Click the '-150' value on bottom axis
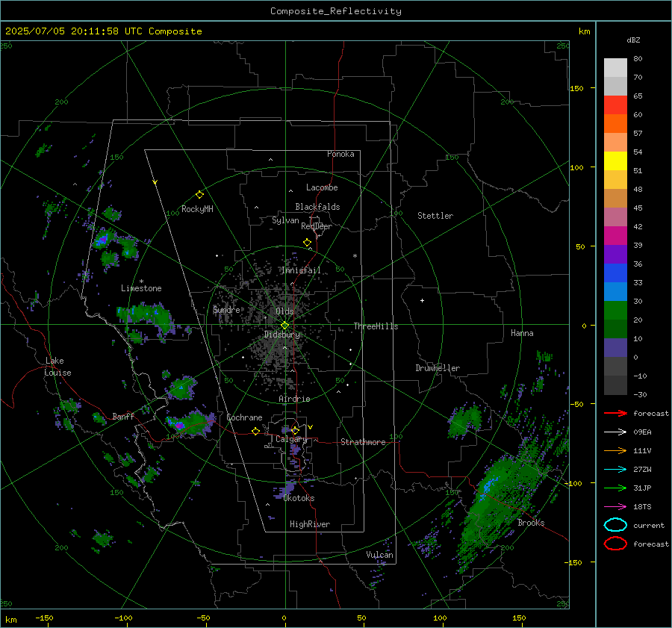This screenshot has width=672, height=628. point(44,618)
